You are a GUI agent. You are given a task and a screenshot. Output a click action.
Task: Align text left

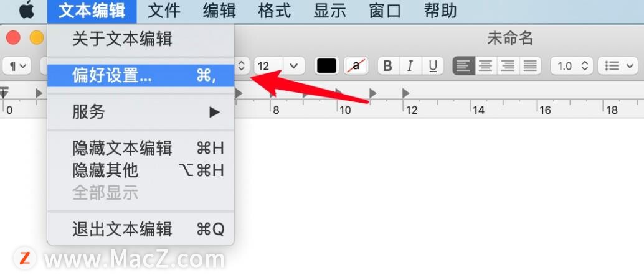pyautogui.click(x=464, y=66)
